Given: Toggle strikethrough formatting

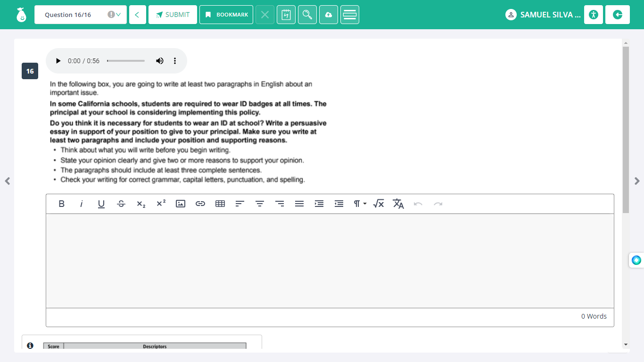Looking at the screenshot, I should (121, 204).
